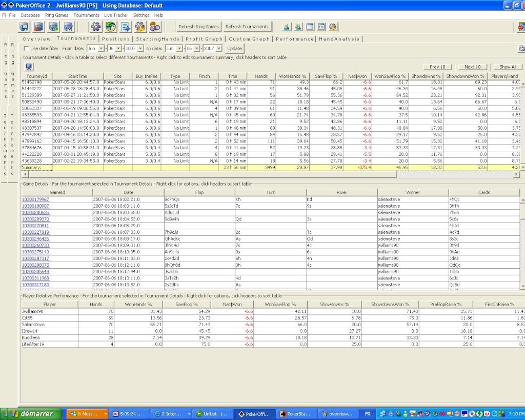Sort players by the PreFlopRaise % header
525x420 pixels.
click(446, 305)
